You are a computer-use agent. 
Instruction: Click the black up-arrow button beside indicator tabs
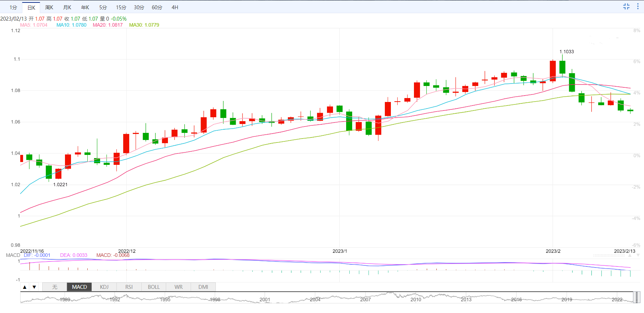[25, 287]
